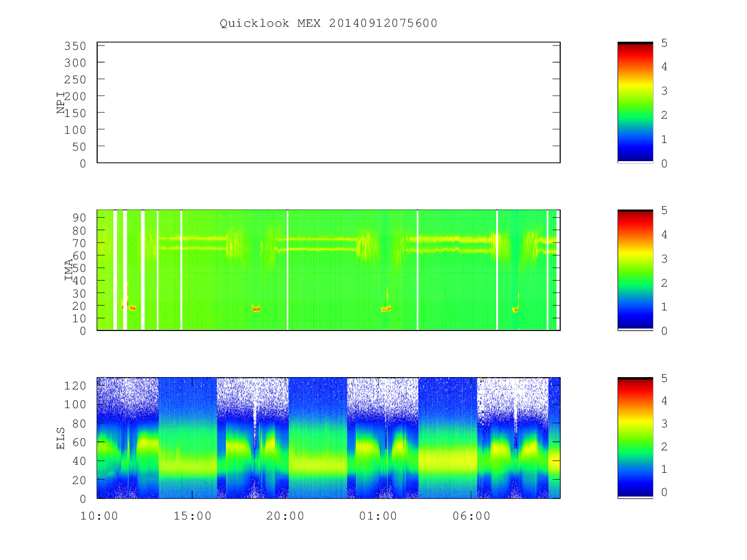
Task: Select the ELS y-axis label
Action: 61,438
